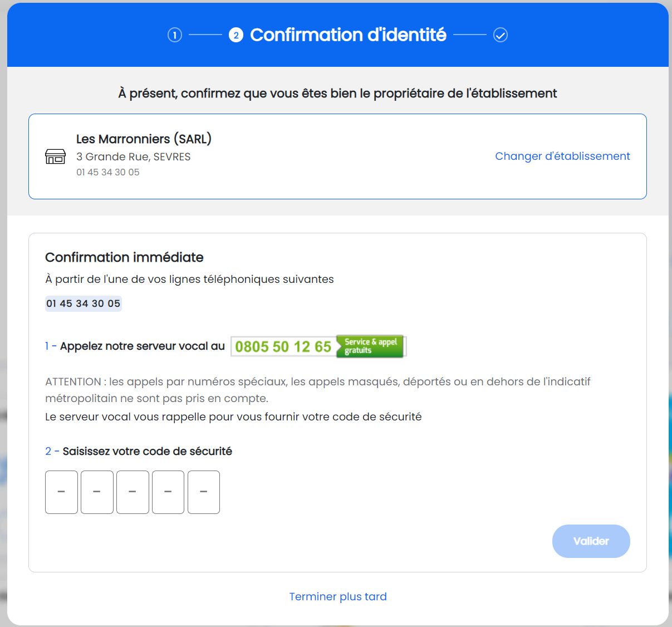672x627 pixels.
Task: Choose Terminer plus tard
Action: coord(337,596)
